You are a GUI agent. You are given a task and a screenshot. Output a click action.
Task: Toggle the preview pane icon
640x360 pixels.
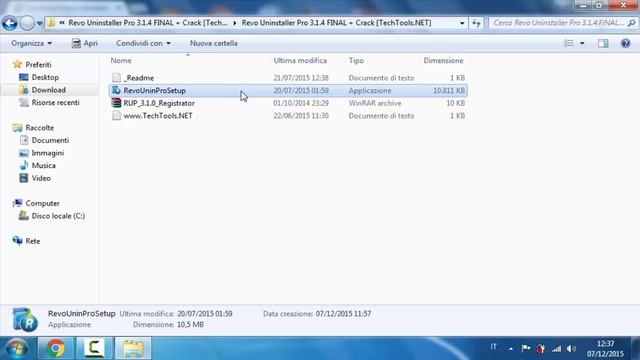(603, 43)
